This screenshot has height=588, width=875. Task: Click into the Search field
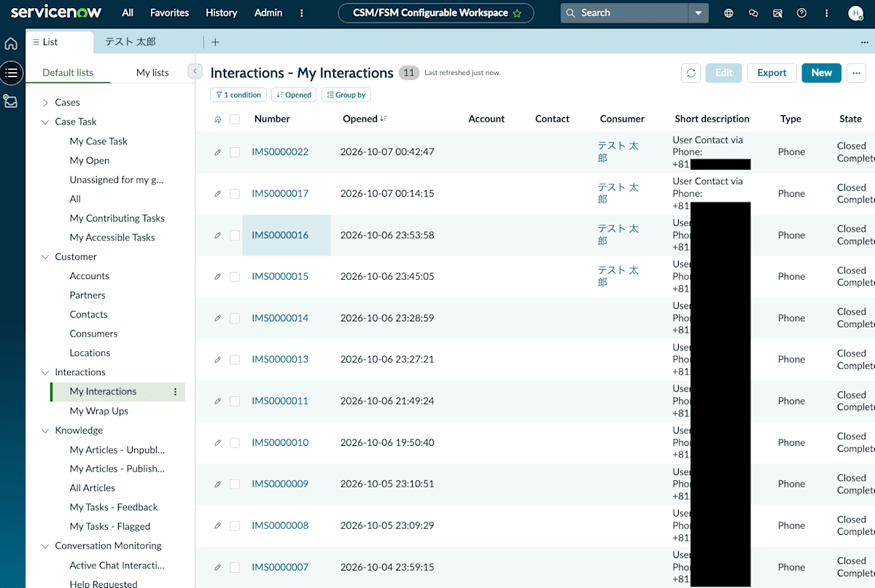tap(626, 13)
